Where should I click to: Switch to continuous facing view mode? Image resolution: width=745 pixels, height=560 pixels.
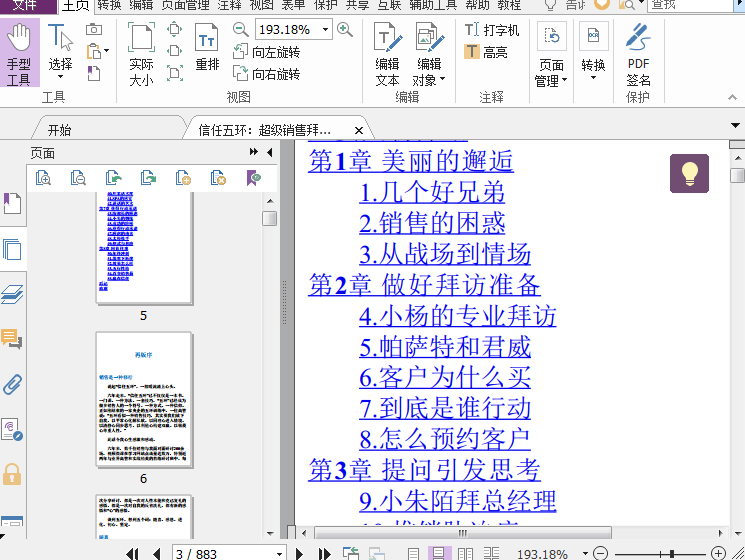pyautogui.click(x=491, y=553)
